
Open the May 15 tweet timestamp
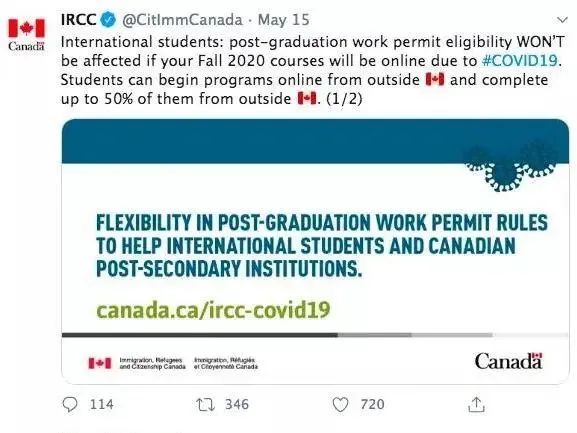point(283,20)
